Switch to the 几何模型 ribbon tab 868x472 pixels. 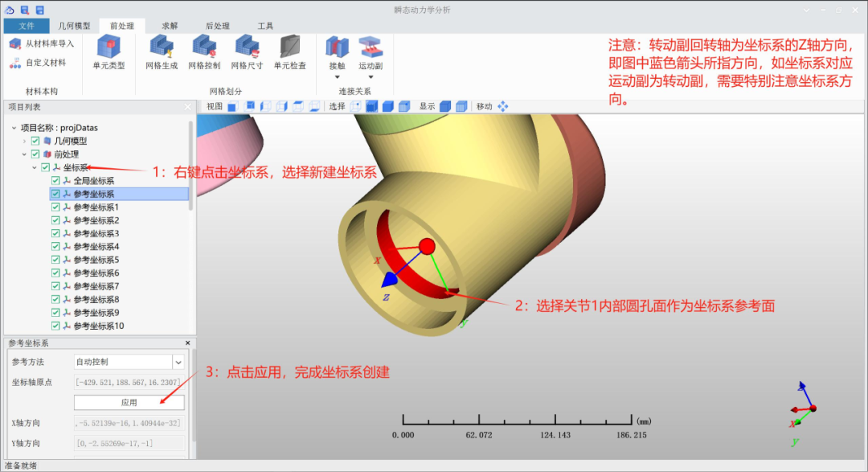coord(74,26)
